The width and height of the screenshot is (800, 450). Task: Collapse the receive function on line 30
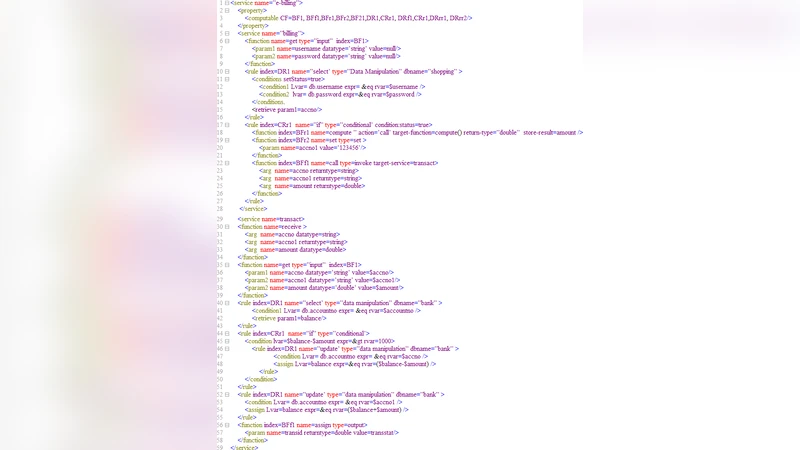(x=227, y=227)
